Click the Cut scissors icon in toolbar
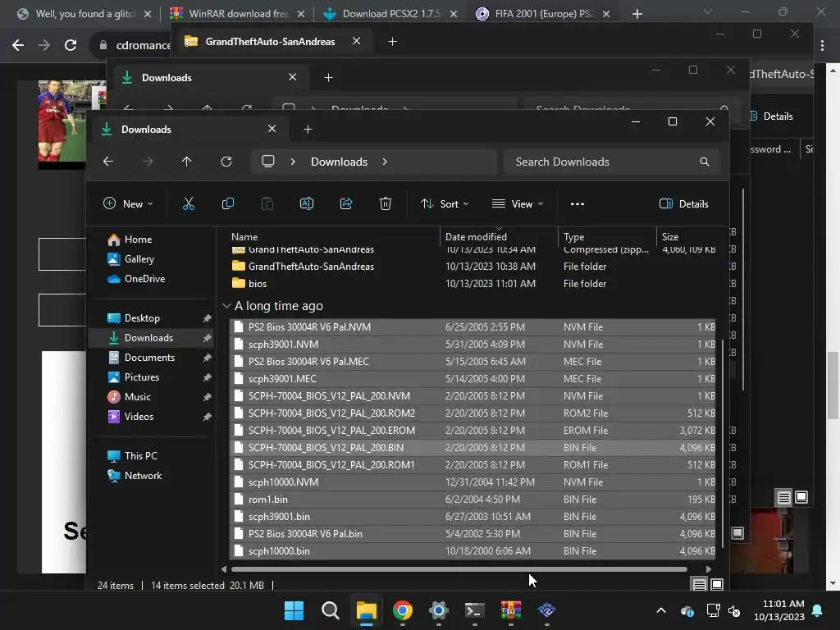Image resolution: width=840 pixels, height=630 pixels. pyautogui.click(x=188, y=203)
